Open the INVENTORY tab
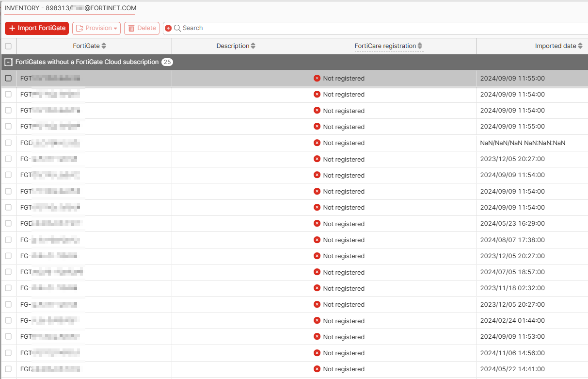 pyautogui.click(x=70, y=8)
